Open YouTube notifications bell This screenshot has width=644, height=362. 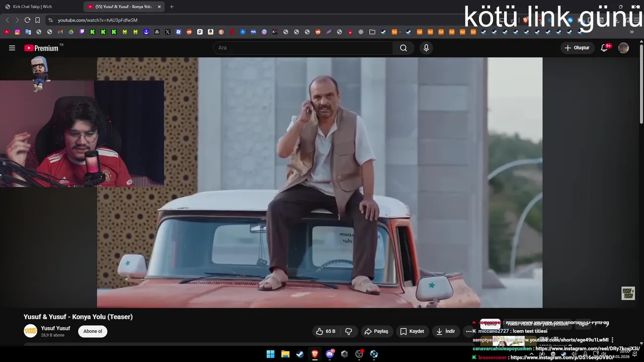coord(605,48)
